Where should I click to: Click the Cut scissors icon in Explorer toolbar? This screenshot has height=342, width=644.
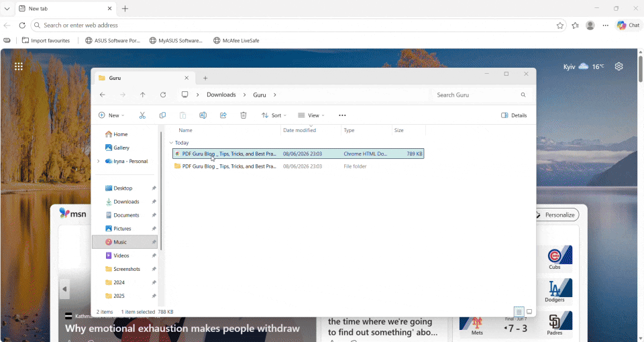[142, 115]
